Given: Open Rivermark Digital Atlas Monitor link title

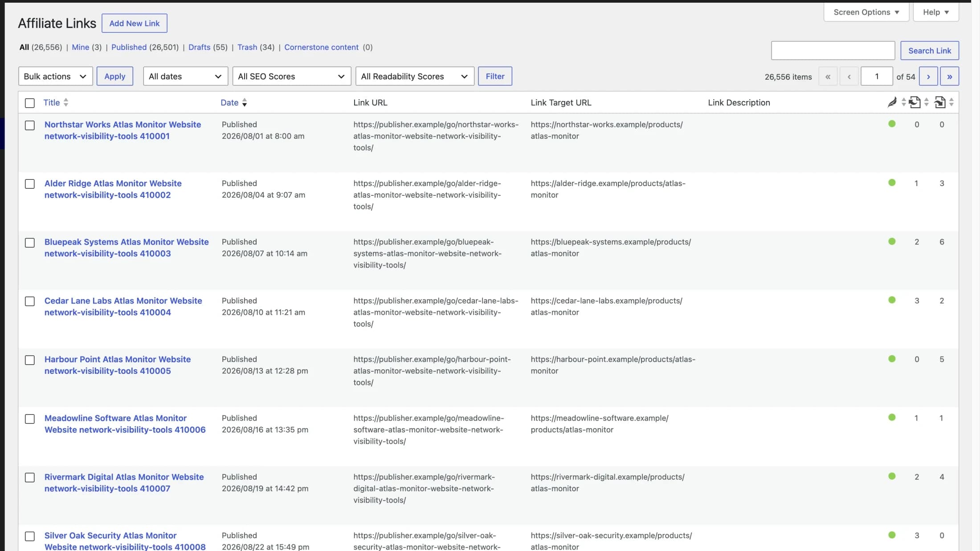Looking at the screenshot, I should pos(124,483).
